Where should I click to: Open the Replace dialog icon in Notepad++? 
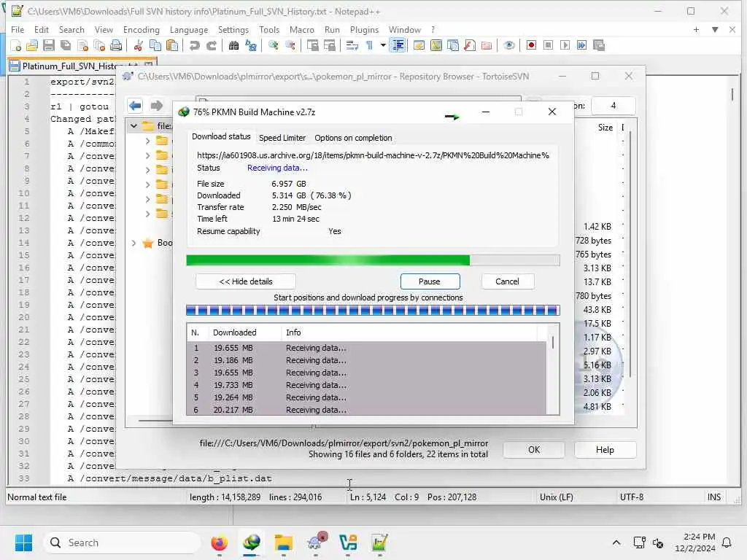251,46
